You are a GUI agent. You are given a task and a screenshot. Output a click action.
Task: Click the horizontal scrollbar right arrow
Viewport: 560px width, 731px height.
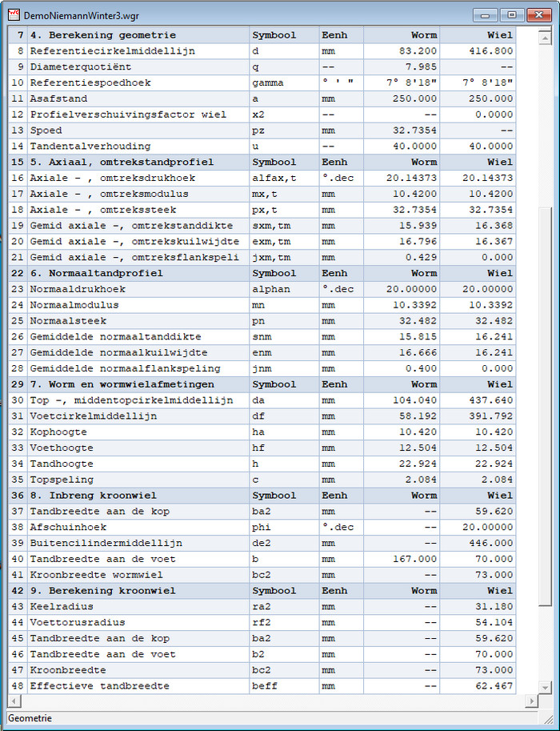[530, 701]
